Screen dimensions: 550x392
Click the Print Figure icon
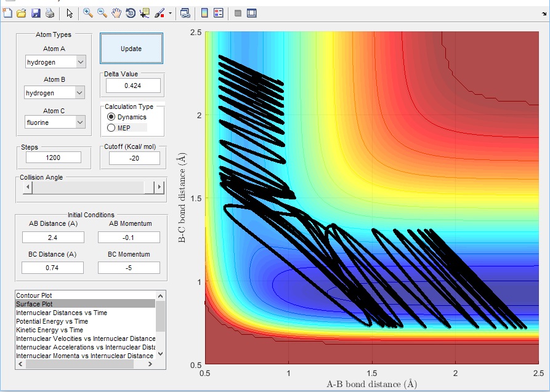click(49, 13)
